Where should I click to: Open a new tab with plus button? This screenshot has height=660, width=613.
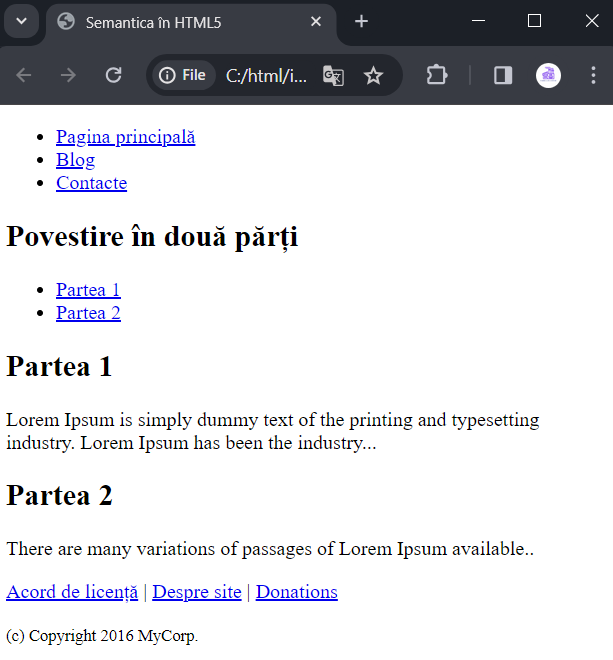pyautogui.click(x=361, y=21)
